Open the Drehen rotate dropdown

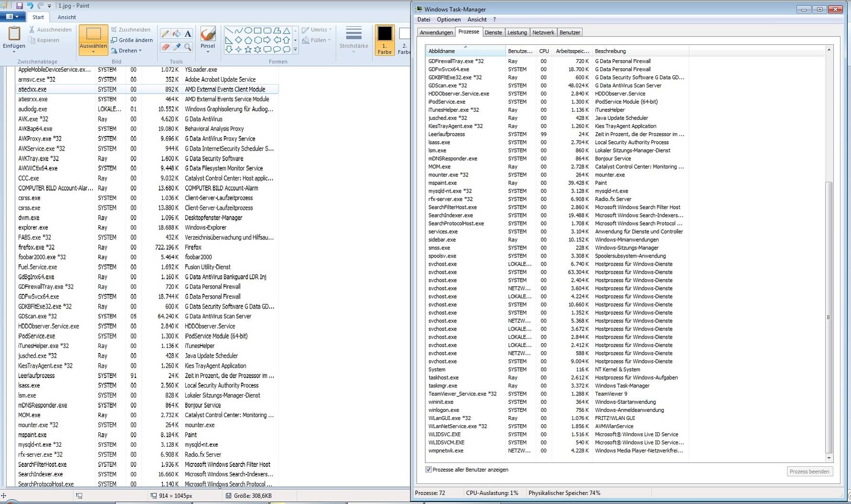127,51
